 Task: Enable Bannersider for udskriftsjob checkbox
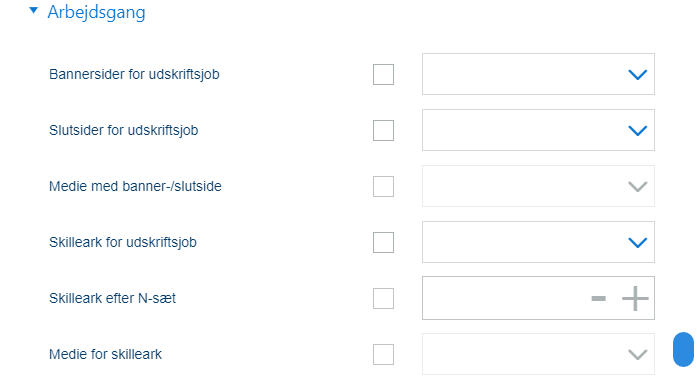tap(383, 74)
